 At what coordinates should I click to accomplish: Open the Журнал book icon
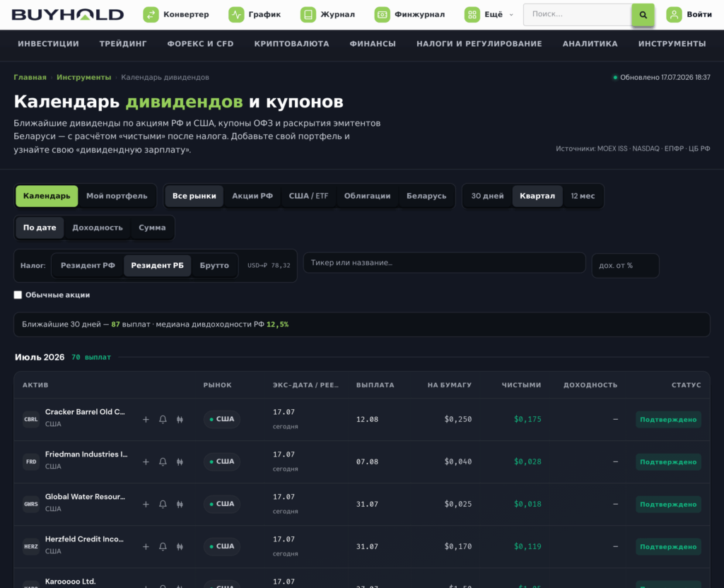[x=308, y=15]
